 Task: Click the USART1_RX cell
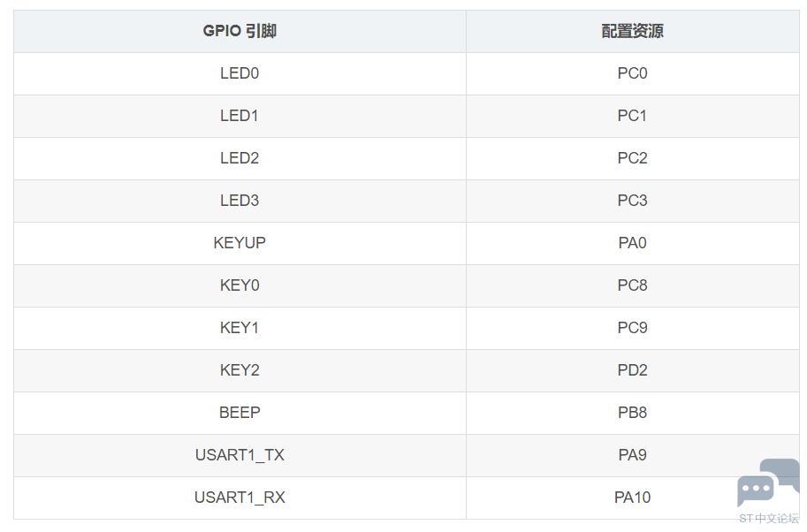click(240, 498)
